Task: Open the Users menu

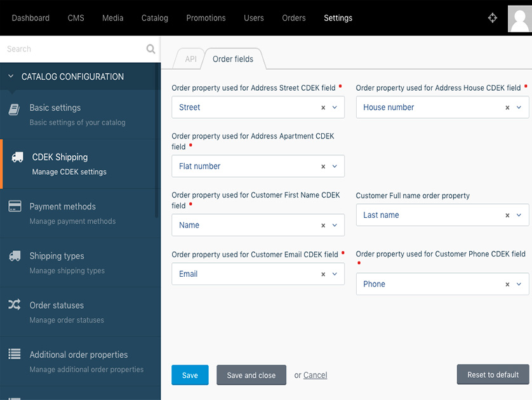Action: click(254, 18)
